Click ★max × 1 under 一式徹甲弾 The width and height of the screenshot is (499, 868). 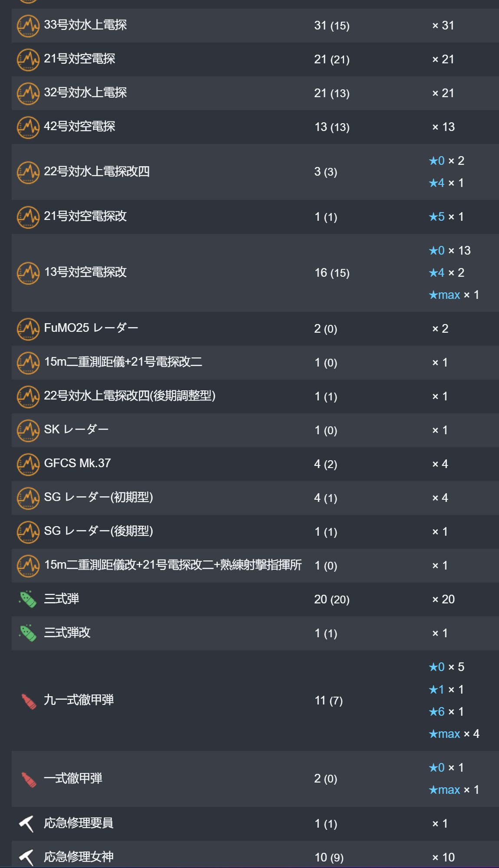coord(454,790)
